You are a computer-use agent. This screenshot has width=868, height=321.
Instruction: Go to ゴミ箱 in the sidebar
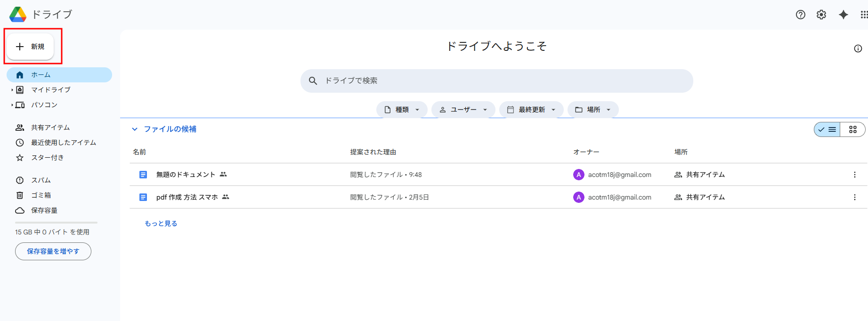(x=41, y=195)
